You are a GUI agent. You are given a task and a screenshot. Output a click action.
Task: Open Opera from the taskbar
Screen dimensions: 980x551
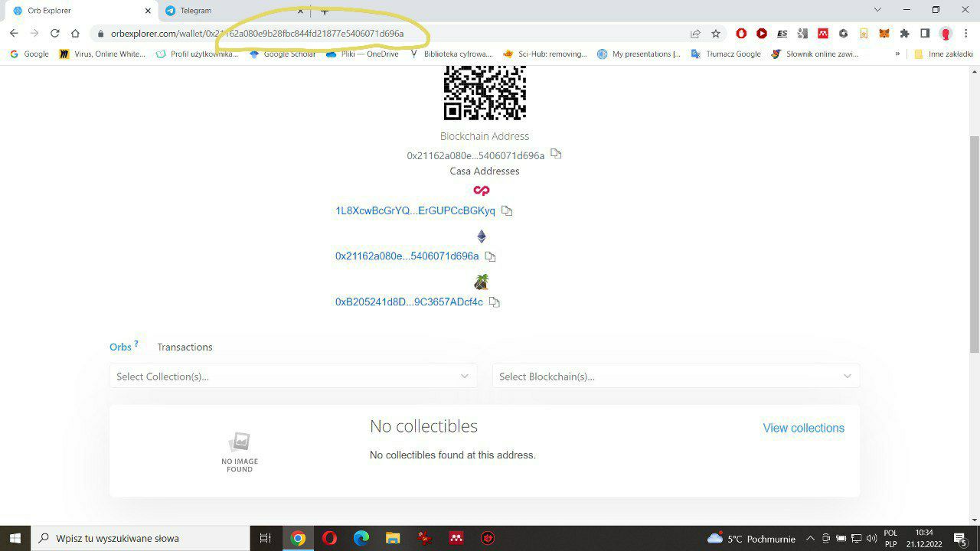click(329, 538)
